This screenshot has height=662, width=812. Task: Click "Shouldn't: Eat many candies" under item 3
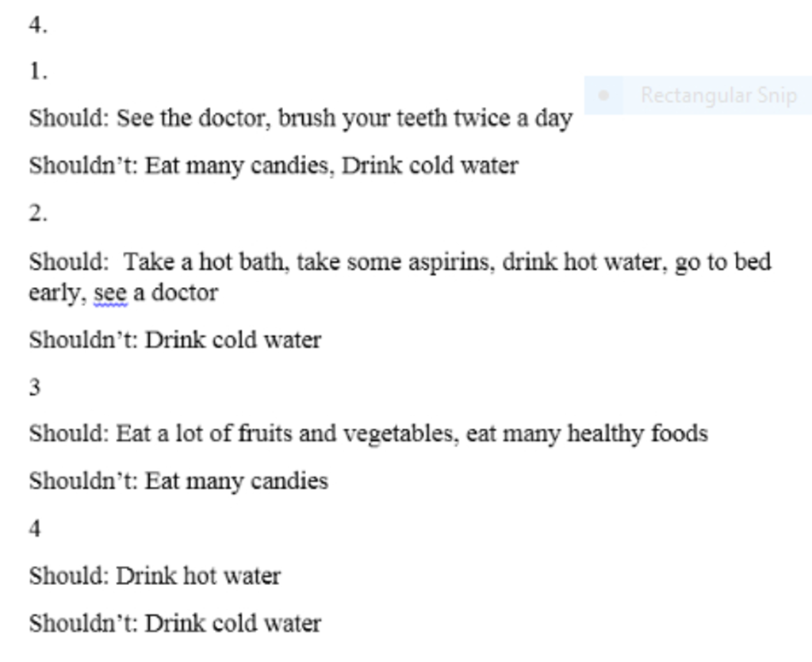[x=178, y=481]
